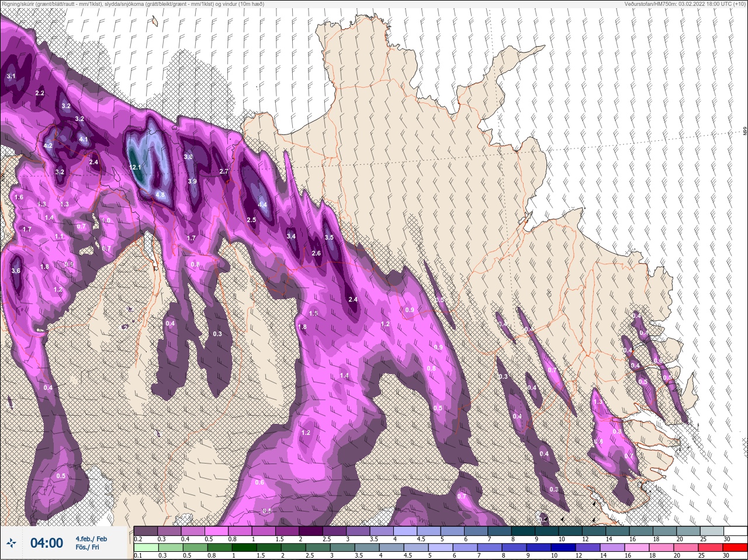
Task: Click the 2.2 precipitation value on the map
Action: pyautogui.click(x=40, y=93)
